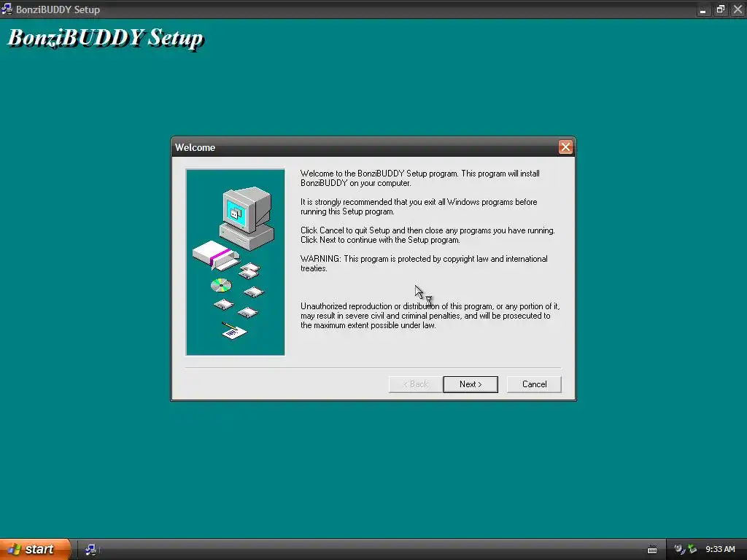The image size is (747, 560).
Task: Restore down the BonziBUDDY Setup window
Action: 720,9
